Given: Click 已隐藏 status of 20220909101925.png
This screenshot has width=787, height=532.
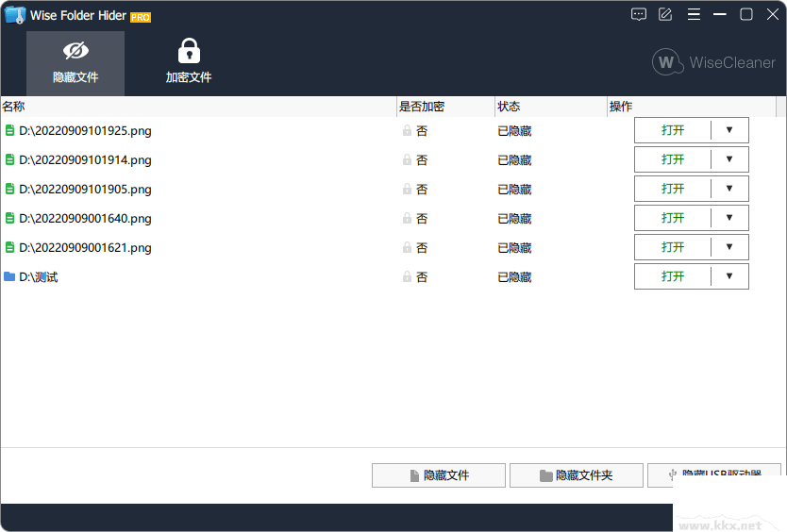Looking at the screenshot, I should (514, 131).
